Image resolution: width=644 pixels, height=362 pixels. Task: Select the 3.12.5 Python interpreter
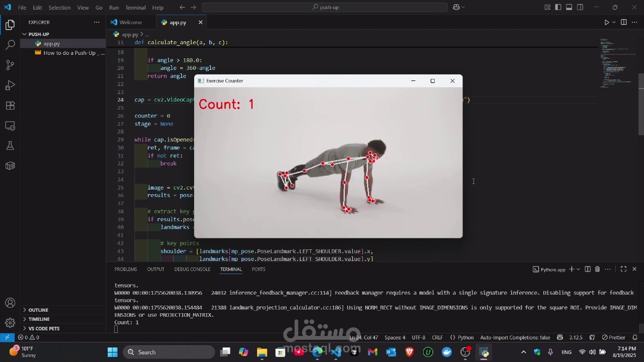point(576,337)
